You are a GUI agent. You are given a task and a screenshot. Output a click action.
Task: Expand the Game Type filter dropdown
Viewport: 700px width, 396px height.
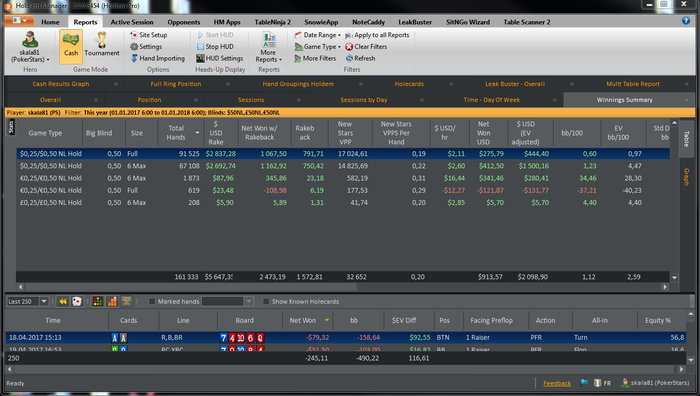click(339, 47)
